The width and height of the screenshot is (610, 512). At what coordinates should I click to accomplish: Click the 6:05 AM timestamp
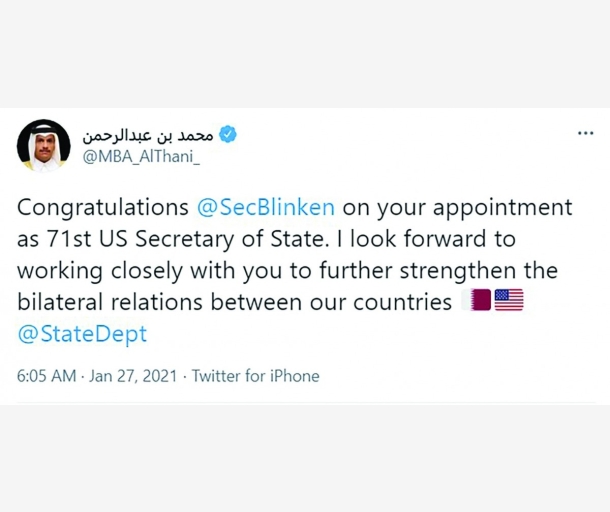point(47,376)
